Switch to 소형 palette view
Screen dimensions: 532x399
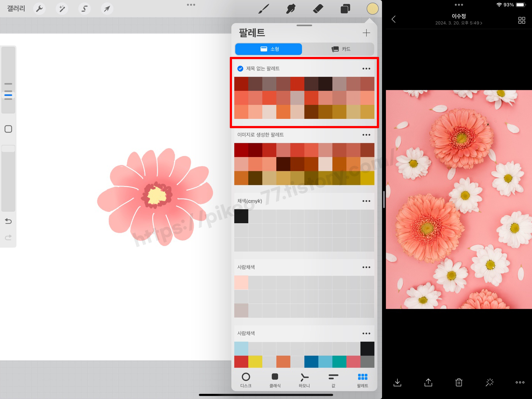coord(269,49)
